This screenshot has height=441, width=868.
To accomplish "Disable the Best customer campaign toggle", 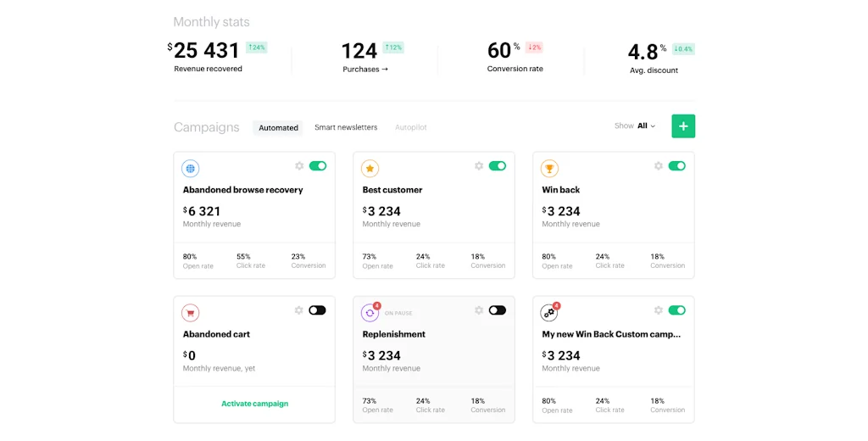I will click(497, 165).
